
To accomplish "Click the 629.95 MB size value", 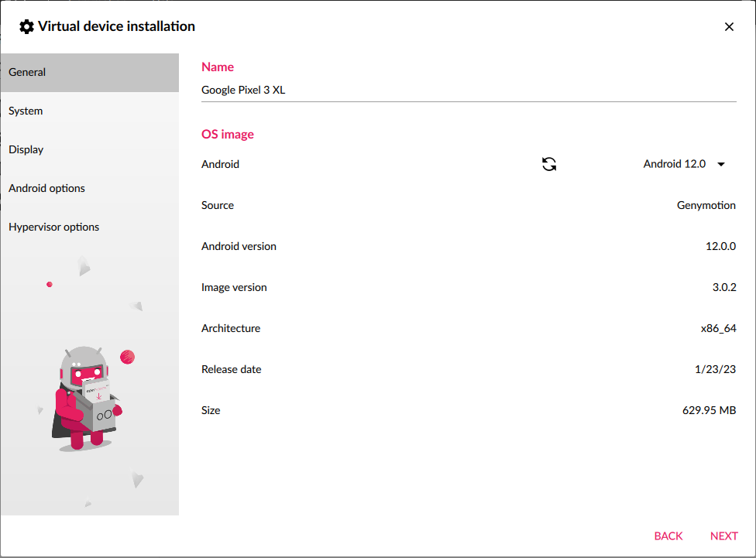I will pos(708,410).
